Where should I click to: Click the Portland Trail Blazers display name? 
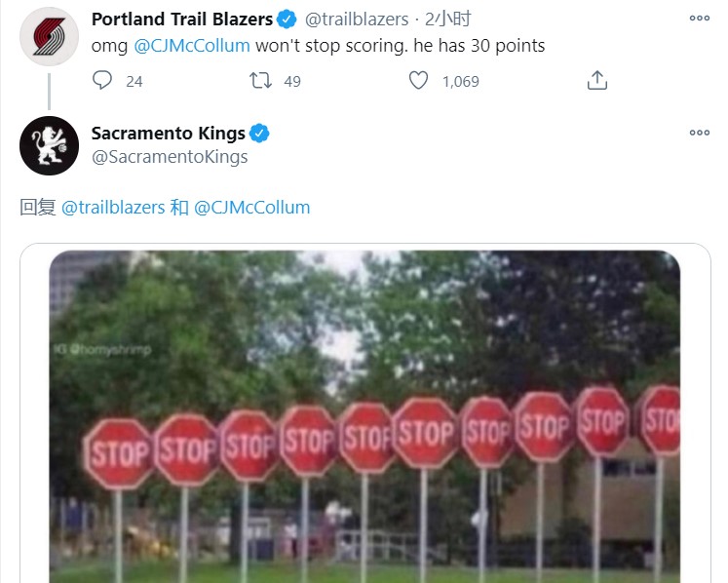(181, 19)
